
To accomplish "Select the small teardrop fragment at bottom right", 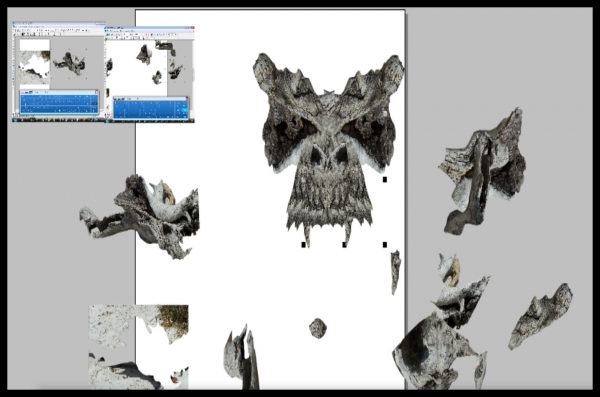I will click(480, 371).
